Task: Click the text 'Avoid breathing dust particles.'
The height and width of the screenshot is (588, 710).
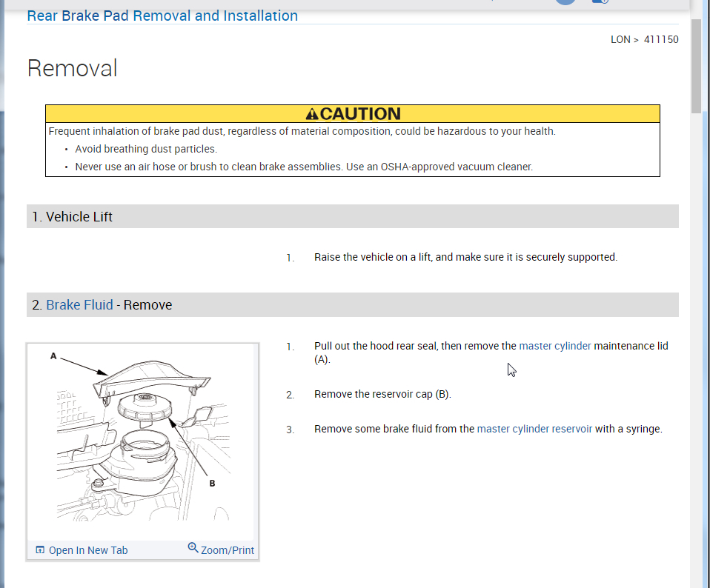Action: 146,150
